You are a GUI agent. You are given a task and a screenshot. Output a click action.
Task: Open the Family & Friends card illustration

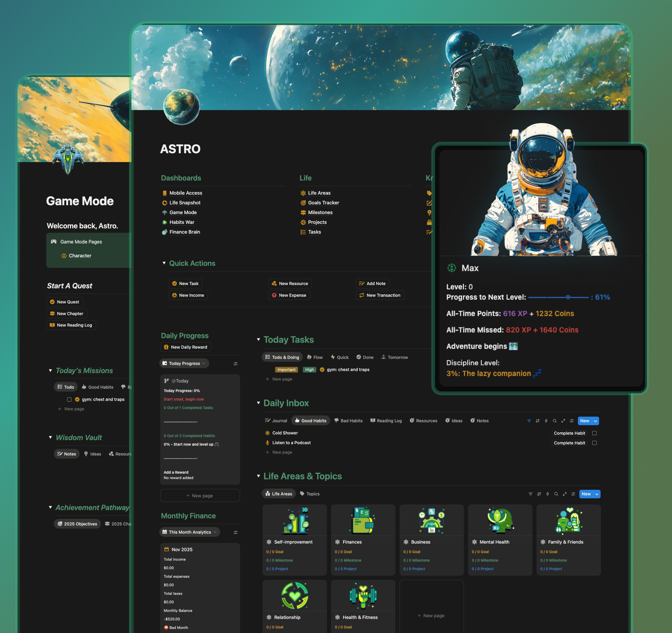tap(569, 520)
